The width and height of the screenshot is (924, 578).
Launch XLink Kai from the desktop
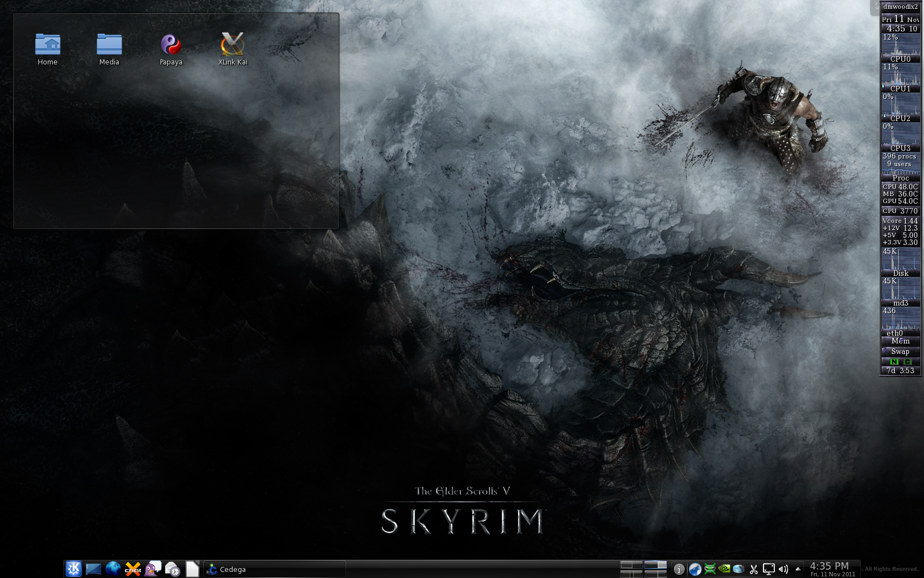click(233, 45)
